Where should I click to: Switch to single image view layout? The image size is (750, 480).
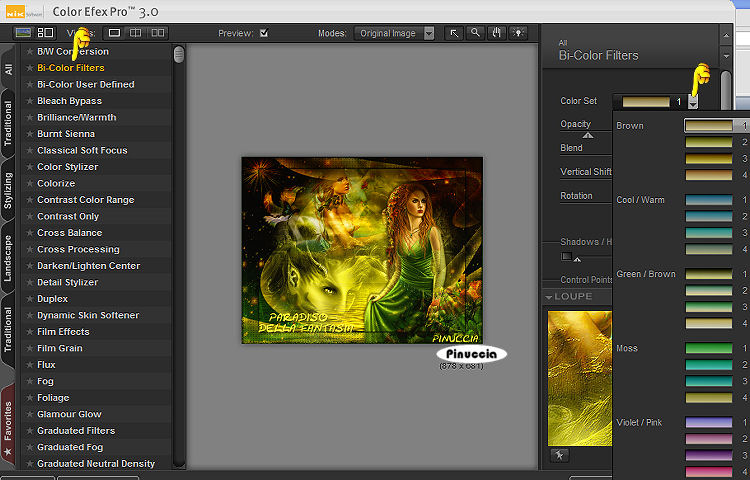coord(114,33)
